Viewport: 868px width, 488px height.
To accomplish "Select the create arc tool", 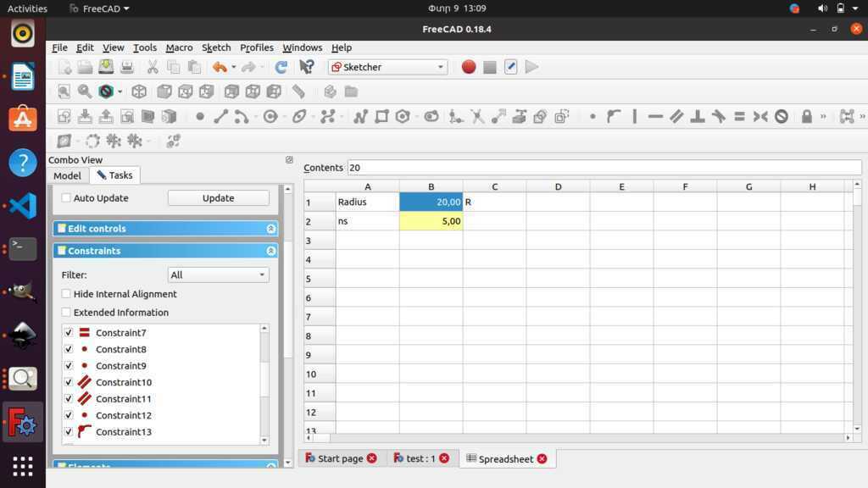I will point(242,116).
